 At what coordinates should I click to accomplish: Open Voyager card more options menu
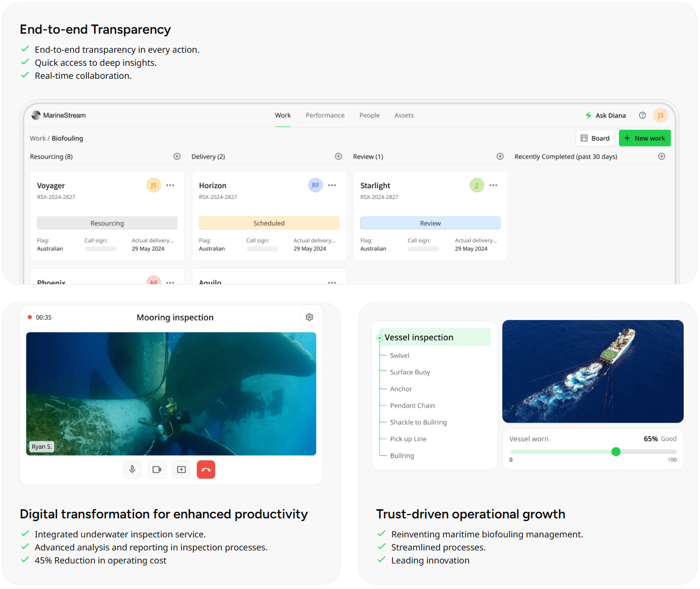170,185
